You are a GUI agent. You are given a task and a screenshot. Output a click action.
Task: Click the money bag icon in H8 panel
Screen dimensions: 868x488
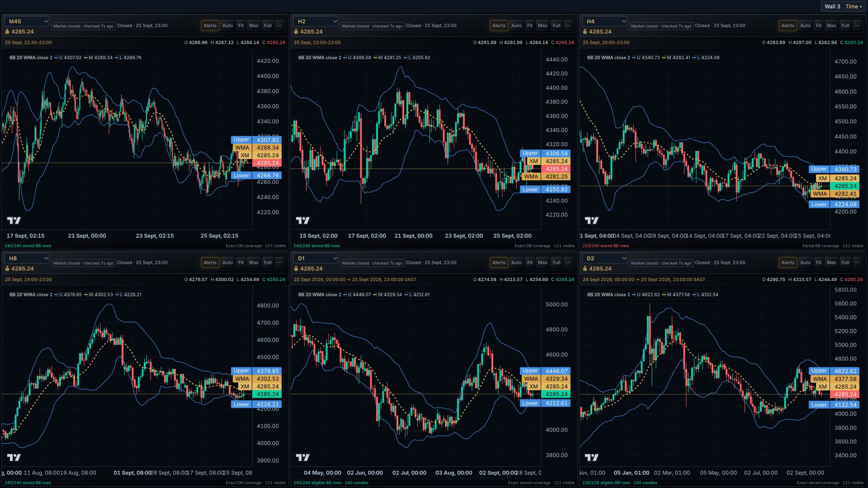pos(7,268)
